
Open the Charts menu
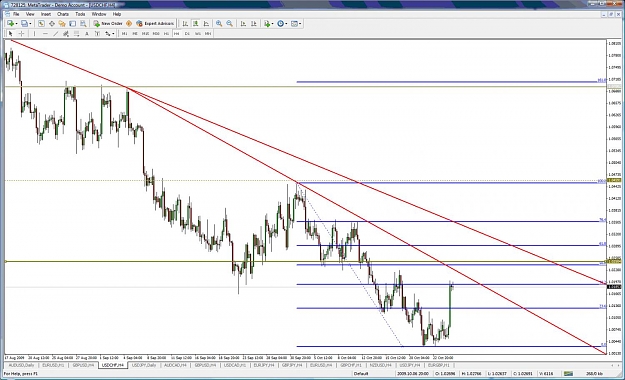pos(63,14)
